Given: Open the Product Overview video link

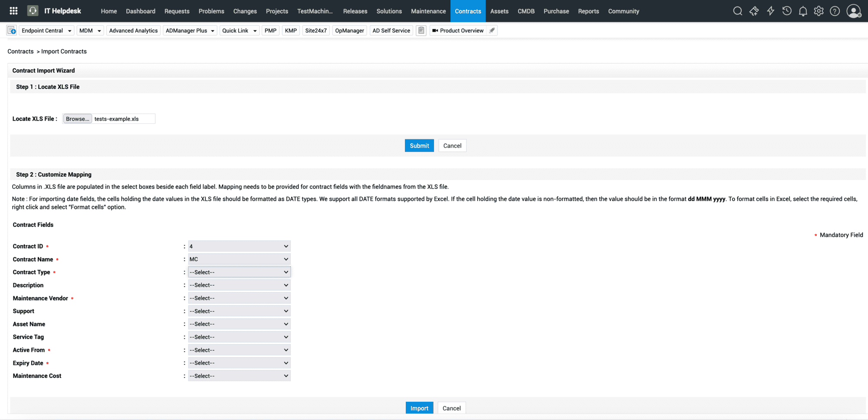Looking at the screenshot, I should click(x=458, y=30).
